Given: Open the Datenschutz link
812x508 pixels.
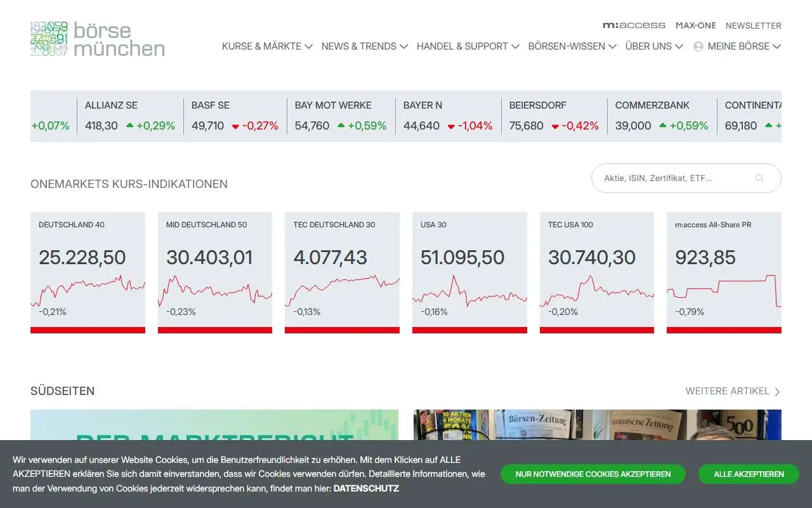Looking at the screenshot, I should pyautogui.click(x=366, y=488).
